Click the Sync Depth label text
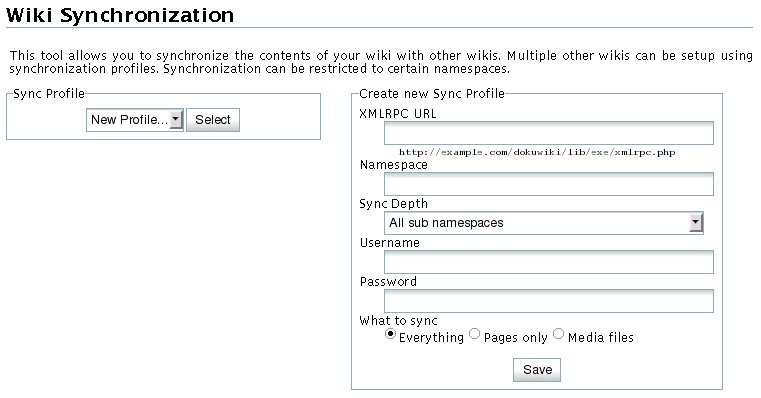761x398 pixels. (394, 204)
